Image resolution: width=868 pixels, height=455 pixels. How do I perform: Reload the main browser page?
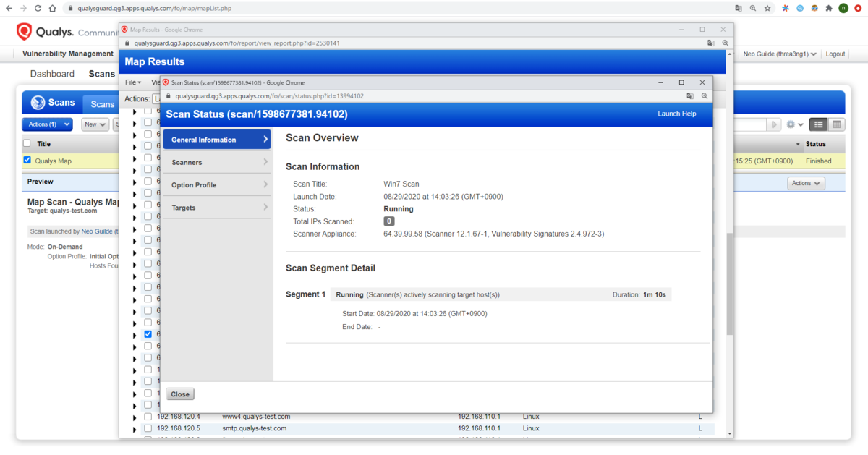[38, 9]
